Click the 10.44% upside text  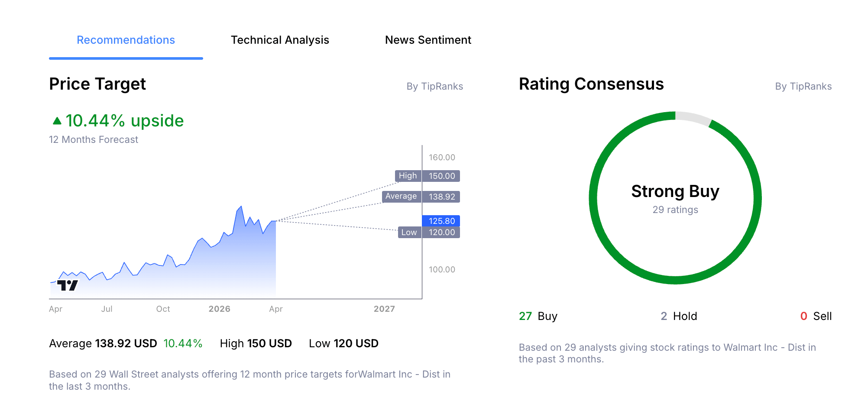point(125,120)
